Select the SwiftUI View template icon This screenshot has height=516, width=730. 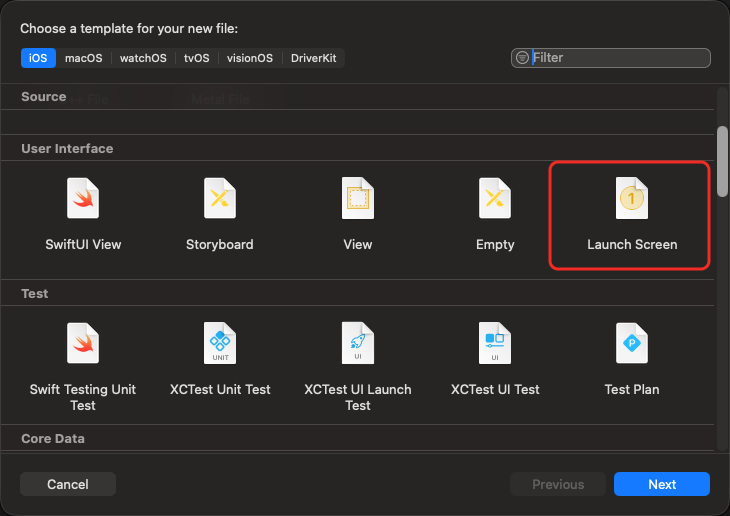click(83, 198)
